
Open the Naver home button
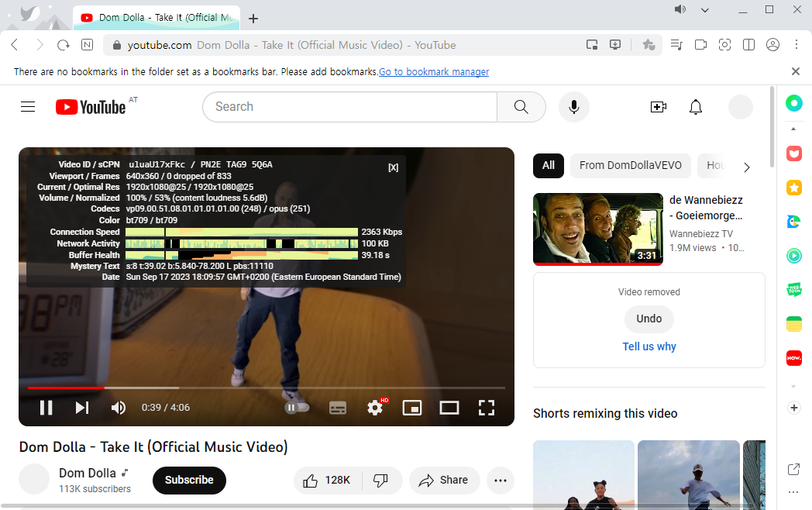coord(88,45)
